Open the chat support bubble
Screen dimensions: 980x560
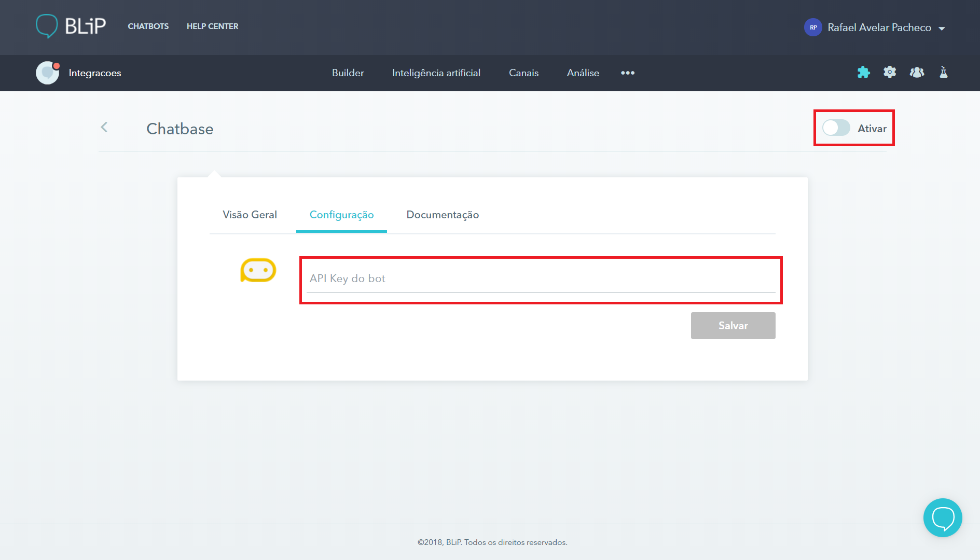[943, 517]
